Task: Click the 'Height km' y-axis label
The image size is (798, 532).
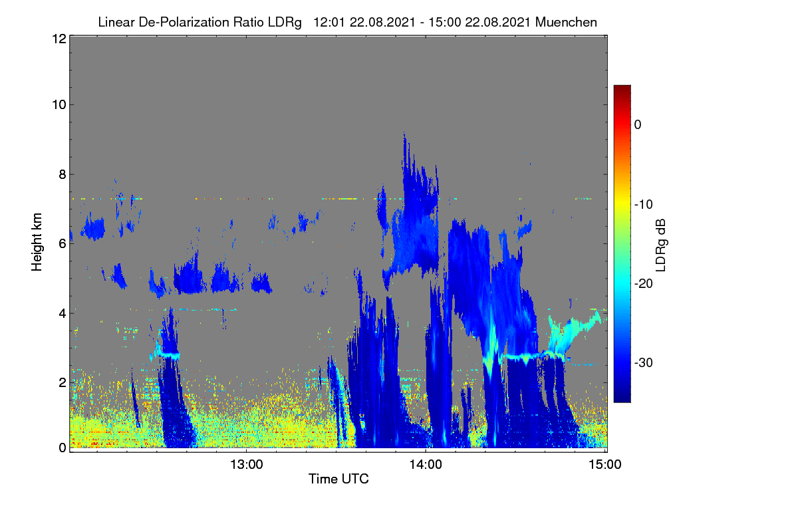Action: (x=37, y=243)
